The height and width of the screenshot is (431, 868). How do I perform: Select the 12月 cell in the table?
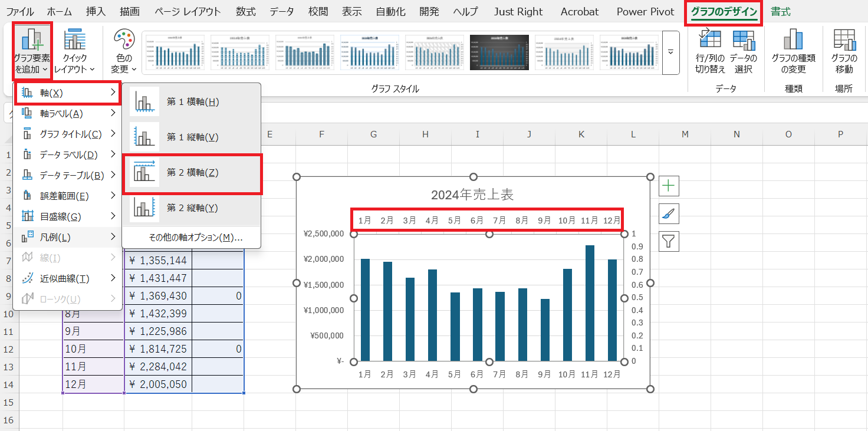[x=93, y=384]
